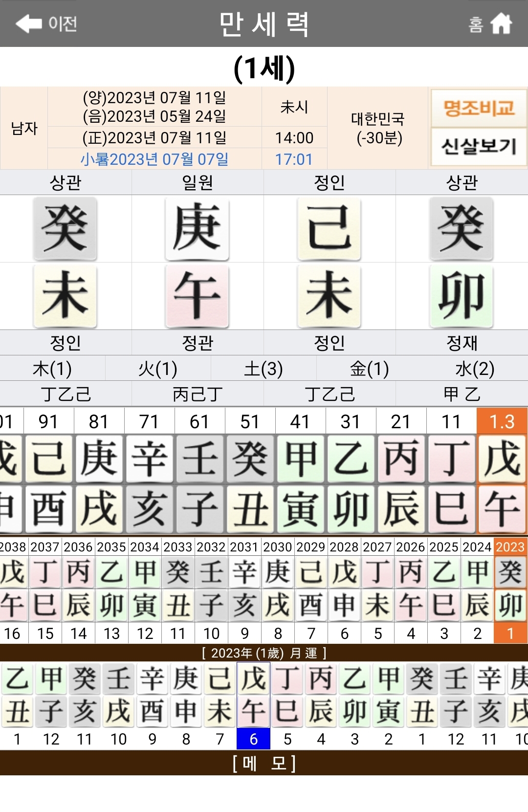The height and width of the screenshot is (812, 528).
Task: Tap the 木(1) element count
Action: point(52,369)
